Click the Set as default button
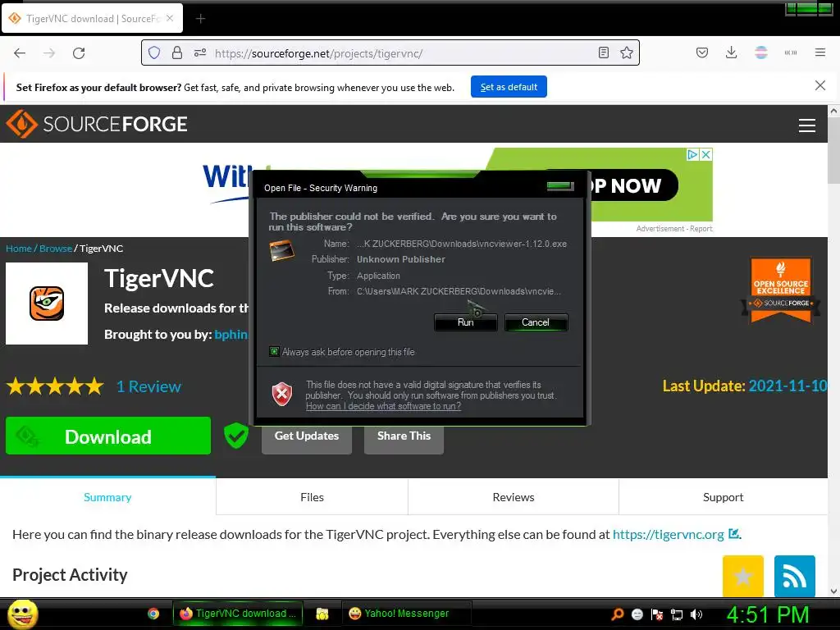 tap(509, 87)
